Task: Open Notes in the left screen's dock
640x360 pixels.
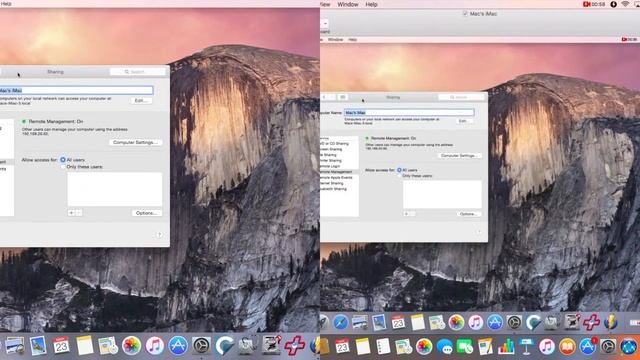Action: point(84,345)
